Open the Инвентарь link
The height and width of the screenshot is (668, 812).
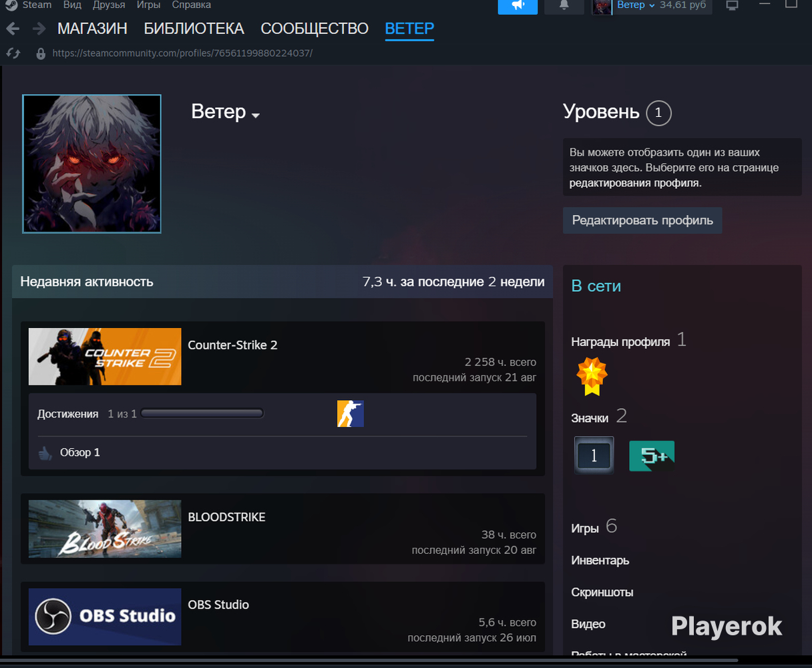coord(600,560)
